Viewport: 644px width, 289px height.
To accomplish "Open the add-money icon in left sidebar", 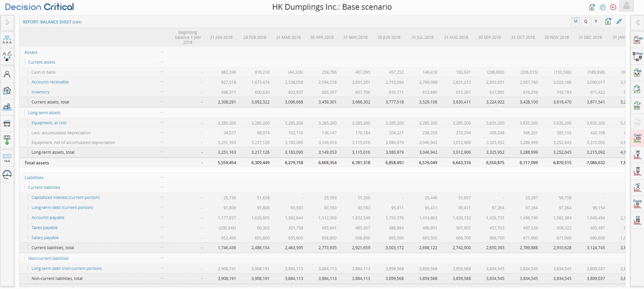I will (x=7, y=140).
